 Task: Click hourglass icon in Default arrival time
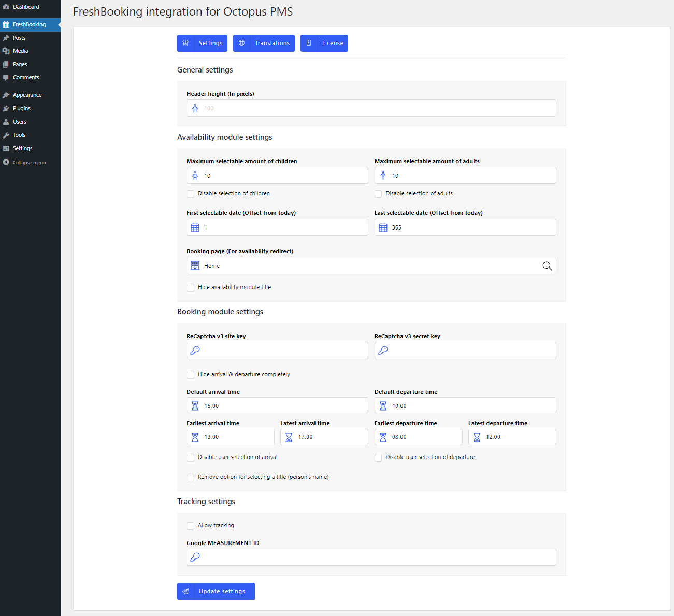tap(195, 406)
